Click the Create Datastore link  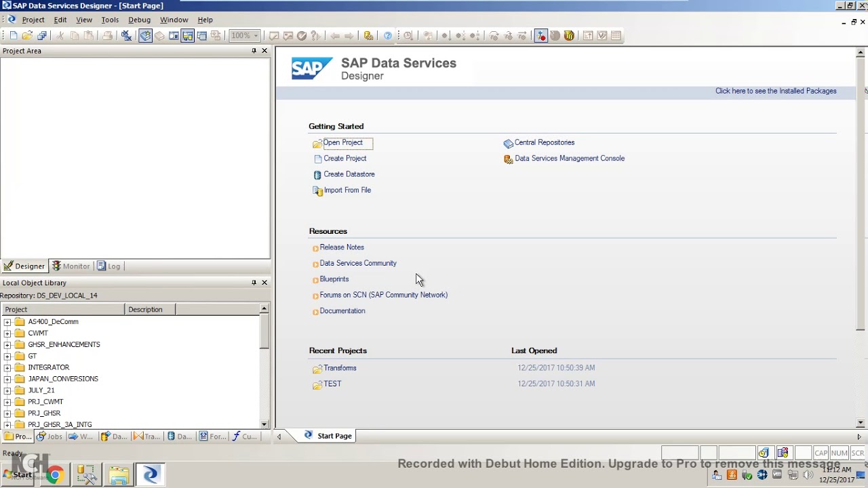(349, 174)
